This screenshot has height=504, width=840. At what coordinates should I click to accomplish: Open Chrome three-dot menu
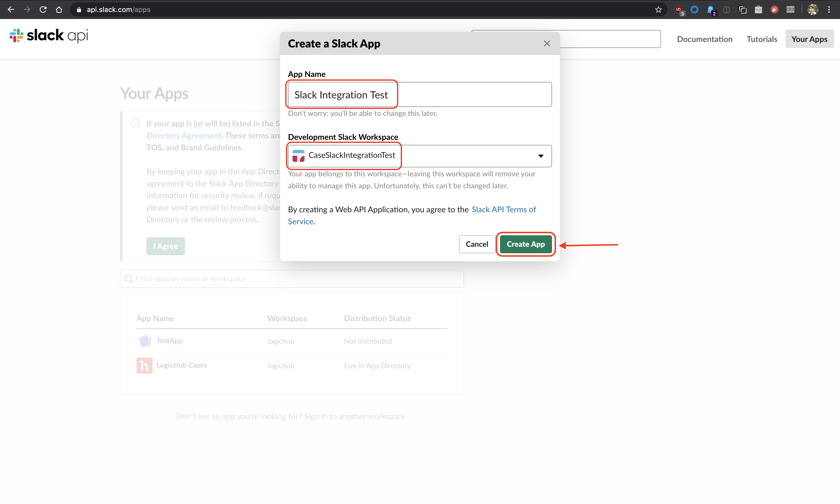click(829, 9)
